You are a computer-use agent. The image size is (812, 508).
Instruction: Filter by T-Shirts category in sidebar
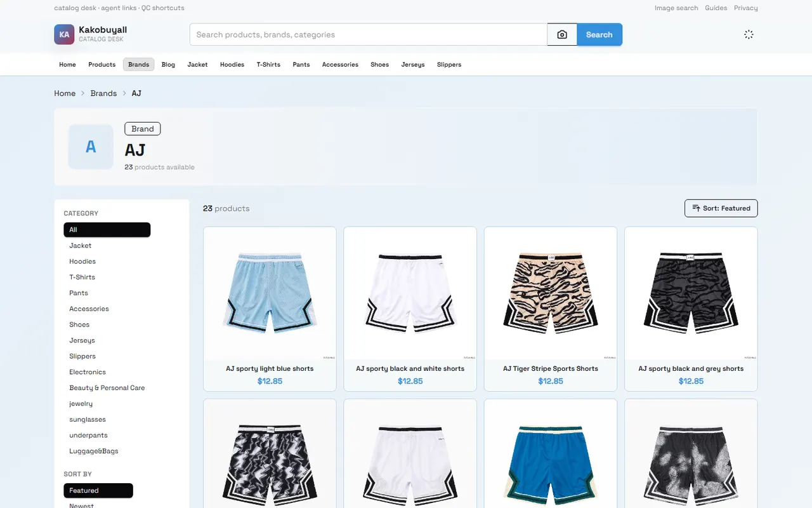pyautogui.click(x=82, y=277)
